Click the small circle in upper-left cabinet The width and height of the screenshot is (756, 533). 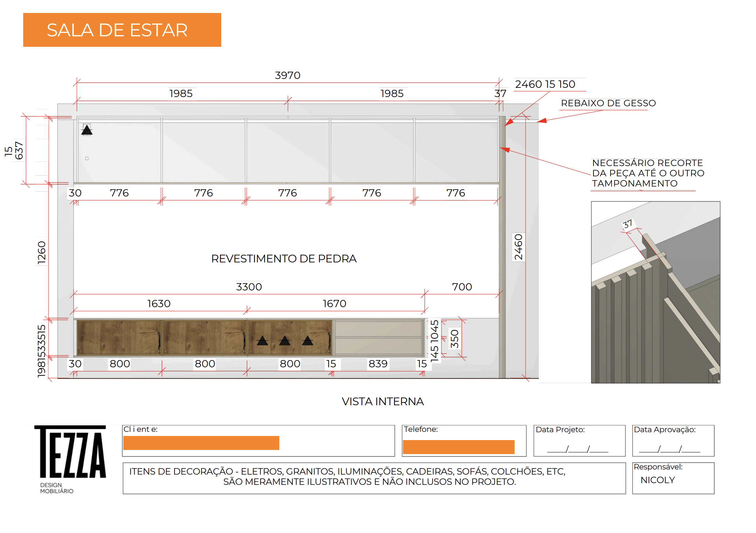pyautogui.click(x=87, y=159)
